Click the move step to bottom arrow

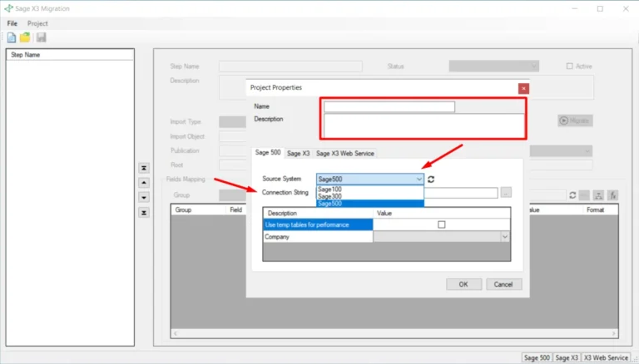pyautogui.click(x=144, y=213)
